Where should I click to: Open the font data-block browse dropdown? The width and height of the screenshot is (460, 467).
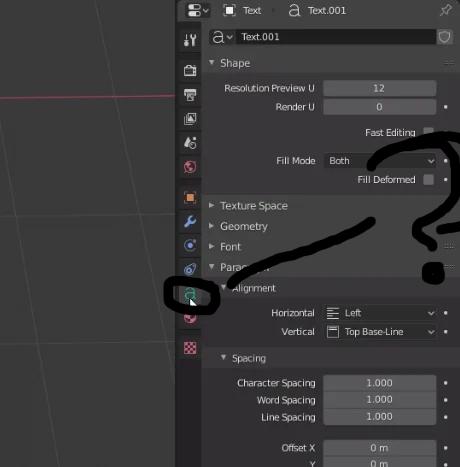tap(222, 37)
